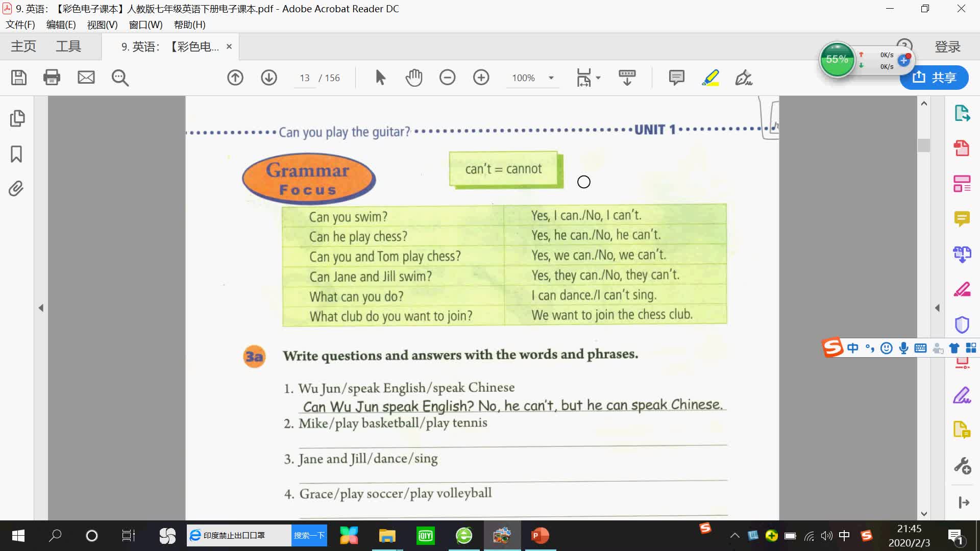Open the Fit page options tool
Screen dimensions: 980x551
pyautogui.click(x=583, y=78)
